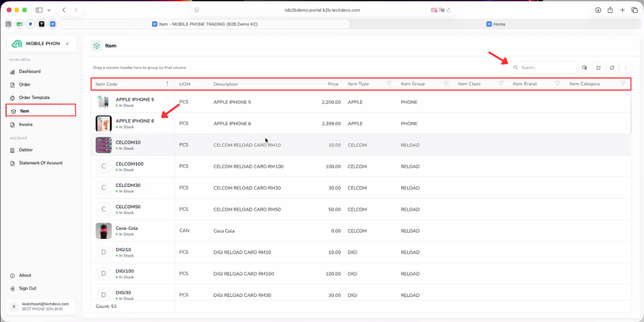Click the Description column header
Viewport: 644px width, 322px height.
click(x=225, y=84)
